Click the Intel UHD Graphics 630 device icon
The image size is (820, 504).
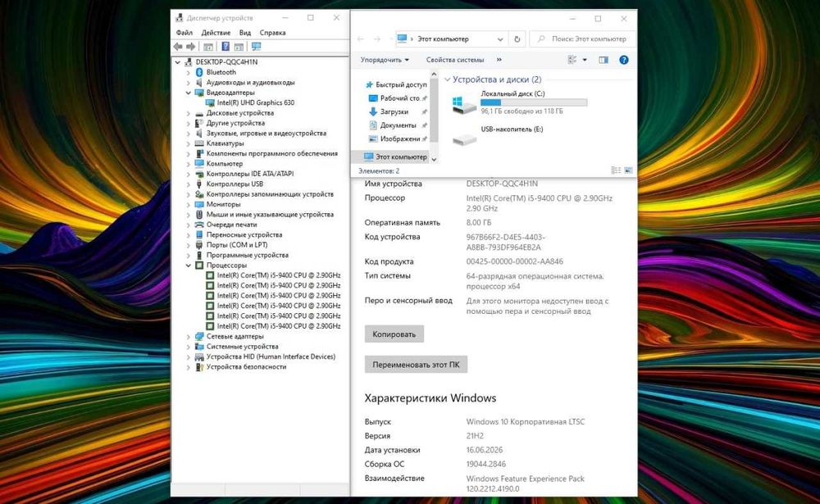(210, 102)
